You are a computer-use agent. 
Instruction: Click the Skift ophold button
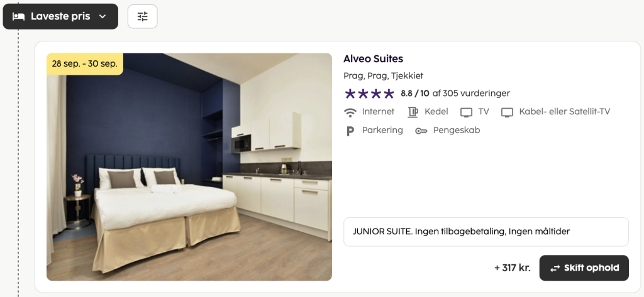pos(584,268)
